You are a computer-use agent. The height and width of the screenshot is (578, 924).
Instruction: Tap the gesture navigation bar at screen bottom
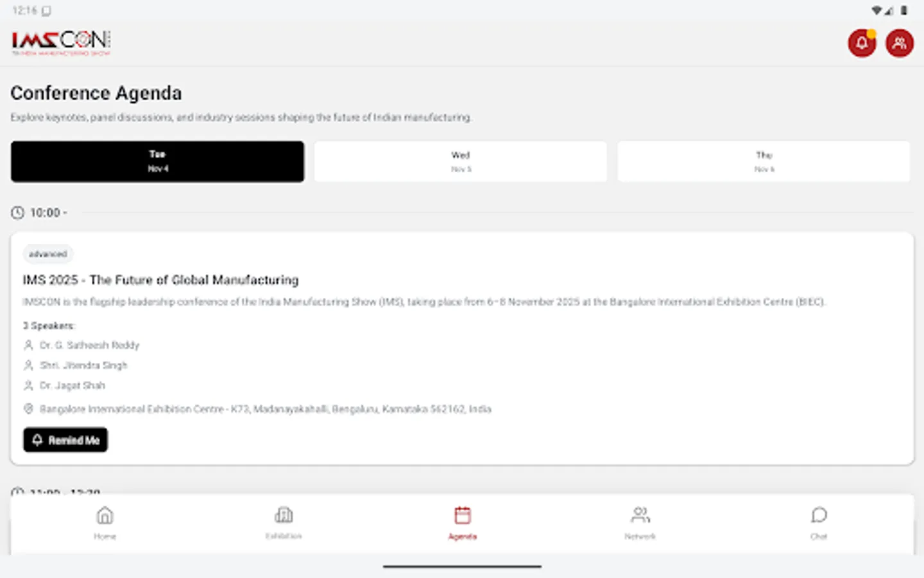tap(461, 566)
